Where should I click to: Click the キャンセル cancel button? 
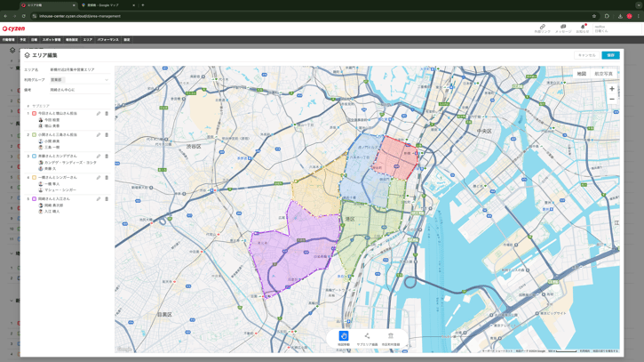(586, 55)
